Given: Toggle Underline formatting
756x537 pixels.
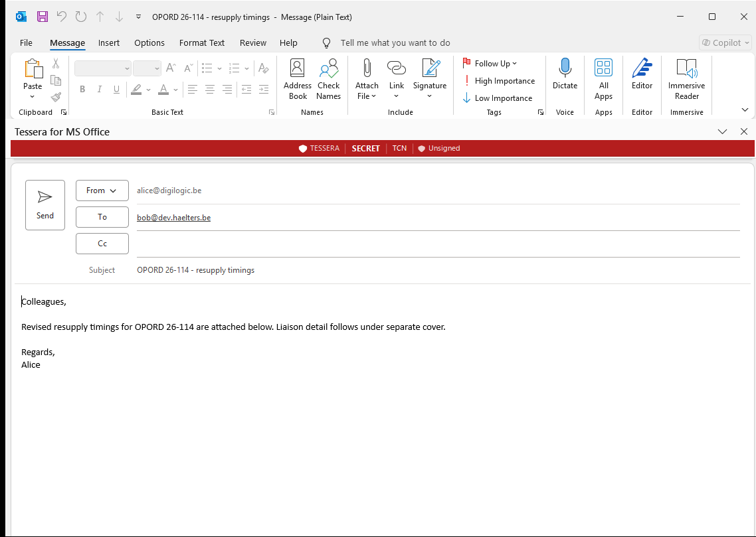Looking at the screenshot, I should tap(116, 89).
